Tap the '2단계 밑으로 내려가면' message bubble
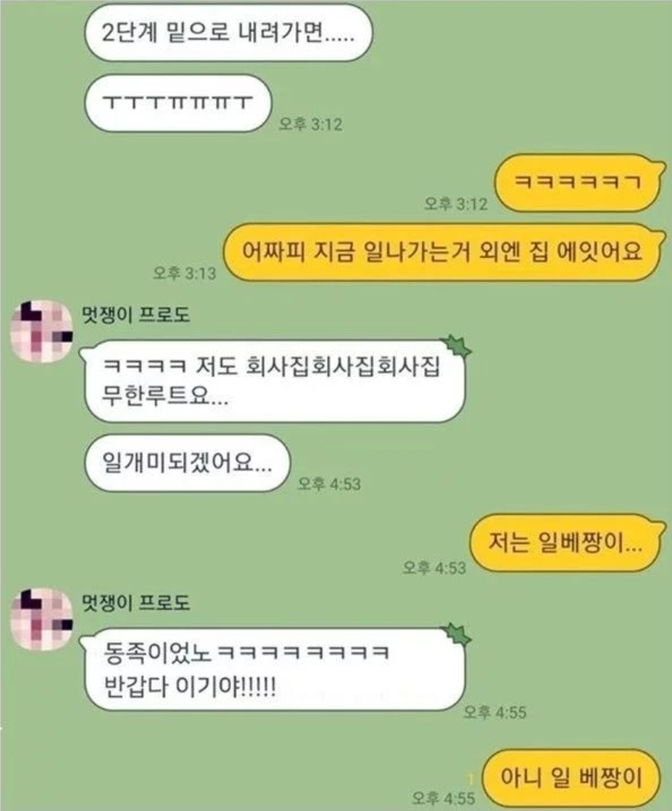Image resolution: width=672 pixels, height=811 pixels. [x=228, y=33]
